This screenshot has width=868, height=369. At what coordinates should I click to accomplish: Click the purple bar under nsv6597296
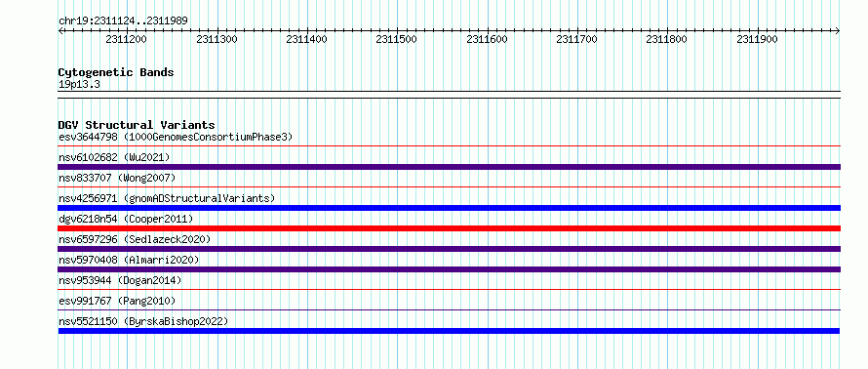[x=449, y=249]
